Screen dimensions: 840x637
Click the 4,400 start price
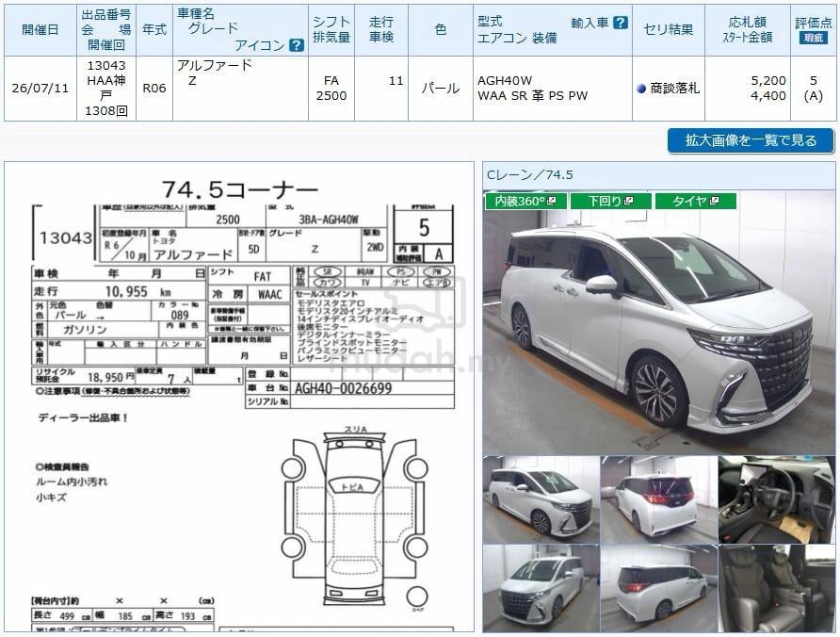[768, 96]
